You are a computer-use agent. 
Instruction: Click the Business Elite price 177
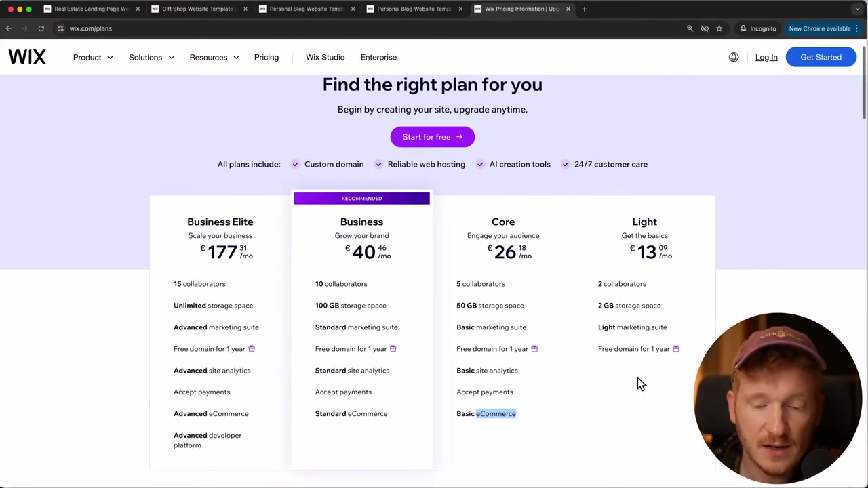click(222, 252)
